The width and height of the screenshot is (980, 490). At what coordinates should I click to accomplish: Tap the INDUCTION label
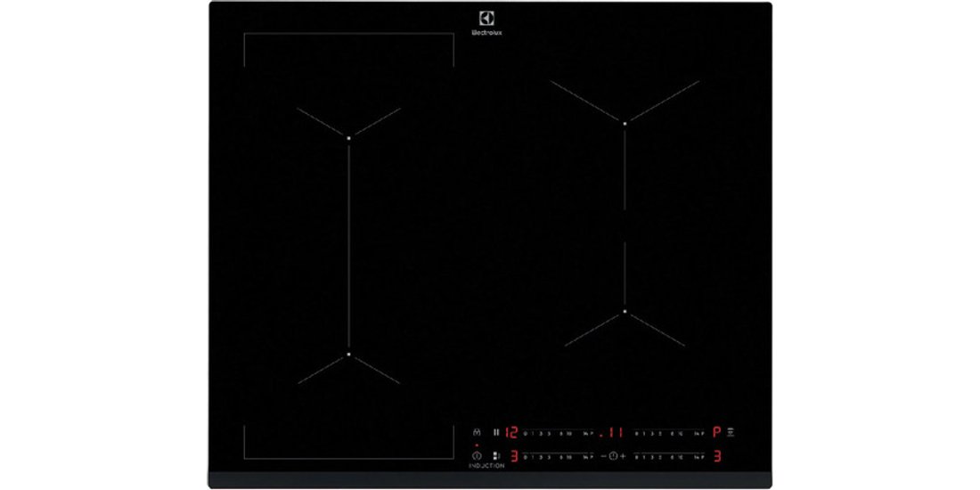click(x=486, y=466)
